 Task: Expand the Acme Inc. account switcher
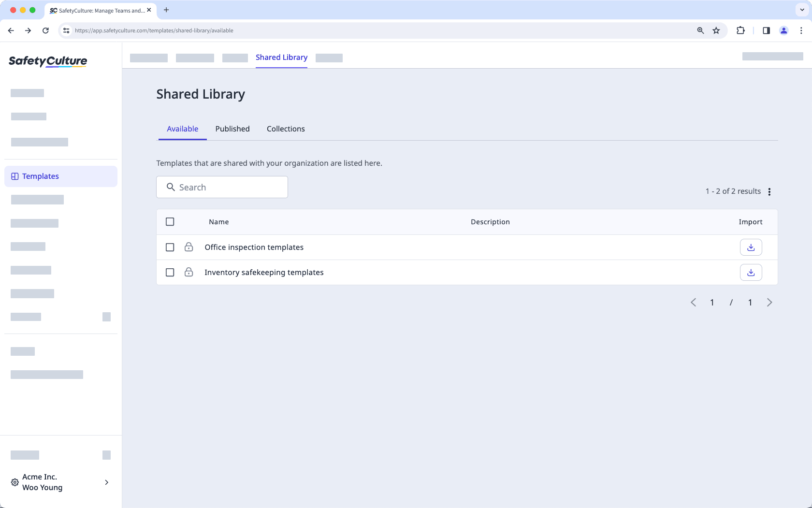point(106,482)
